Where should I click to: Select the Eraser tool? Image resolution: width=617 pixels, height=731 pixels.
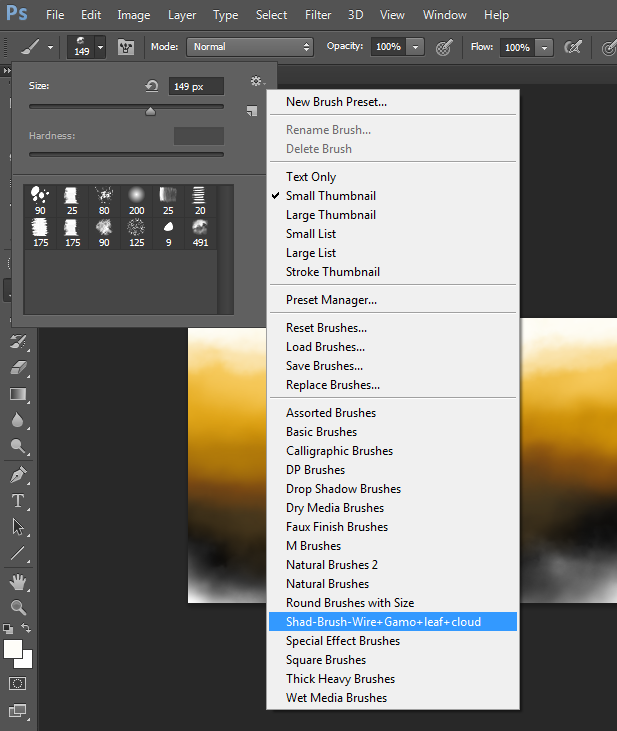18,367
